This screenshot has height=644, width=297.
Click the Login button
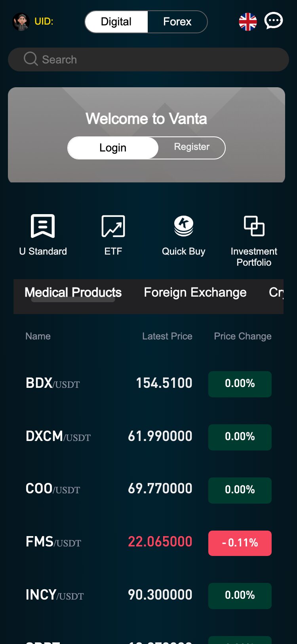[113, 148]
